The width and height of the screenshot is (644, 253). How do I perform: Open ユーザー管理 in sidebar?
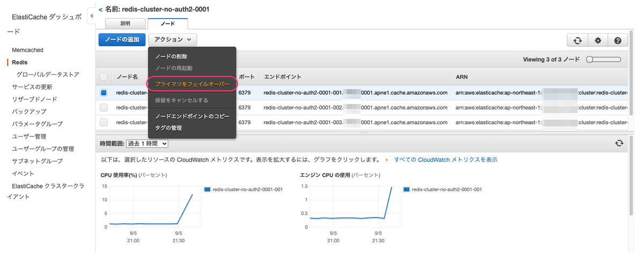pos(29,136)
